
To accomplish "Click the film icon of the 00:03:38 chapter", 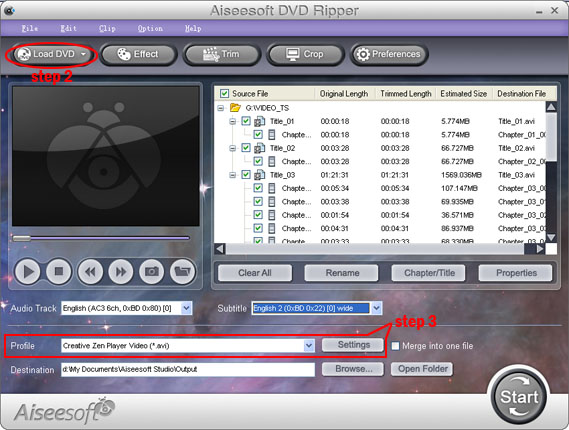I will tap(271, 202).
